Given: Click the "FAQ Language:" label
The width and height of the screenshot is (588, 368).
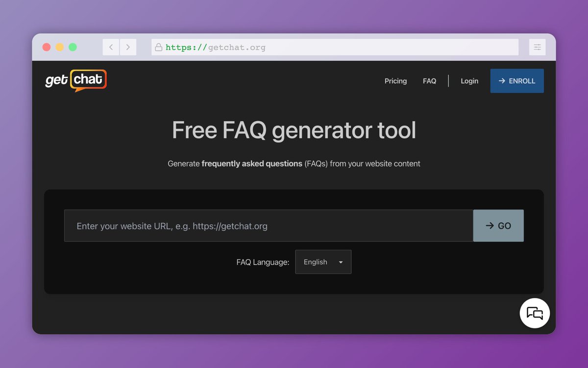Looking at the screenshot, I should click(263, 263).
